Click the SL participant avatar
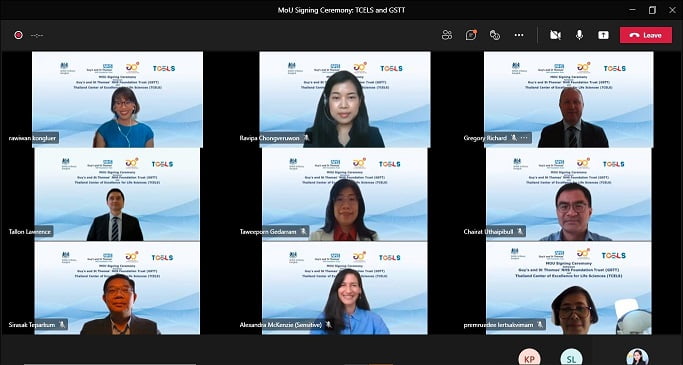 point(571,357)
